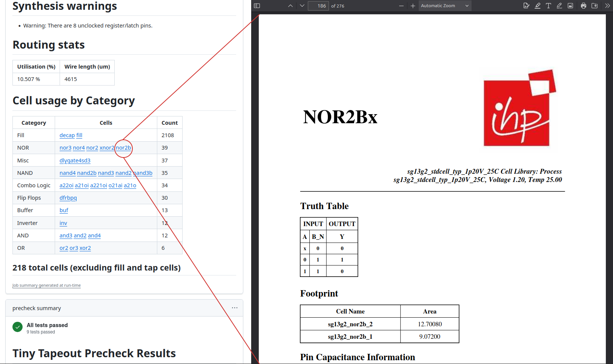This screenshot has width=613, height=364.
Task: Open the Automatic Zoom dropdown
Action: coord(445,6)
